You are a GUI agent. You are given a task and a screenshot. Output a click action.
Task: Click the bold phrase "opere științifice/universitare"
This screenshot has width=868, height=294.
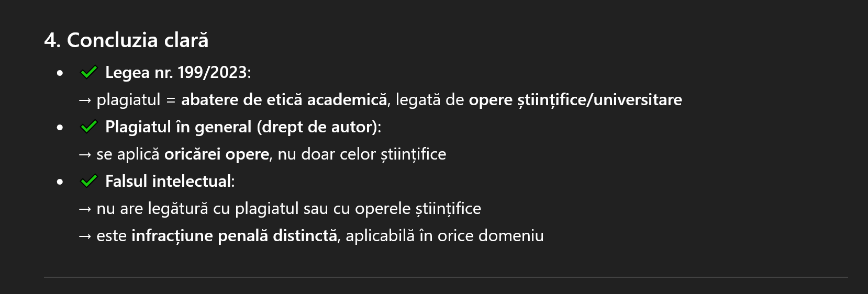point(575,99)
